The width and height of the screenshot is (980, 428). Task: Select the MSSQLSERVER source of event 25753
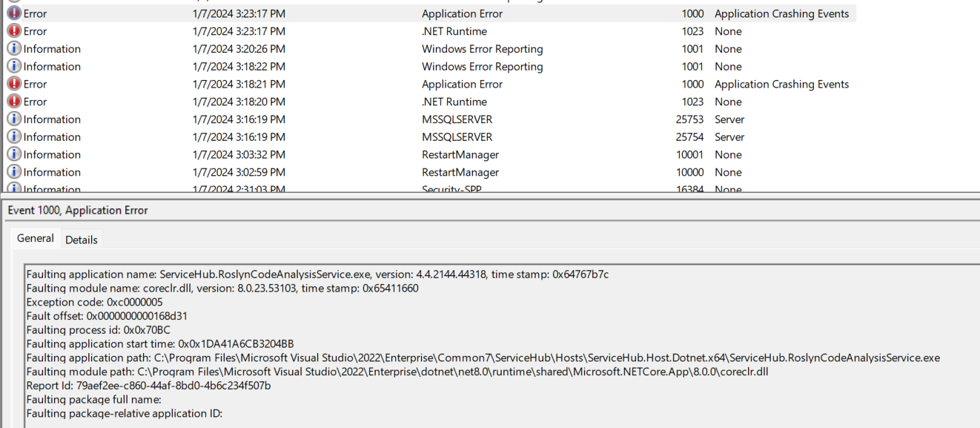point(457,119)
